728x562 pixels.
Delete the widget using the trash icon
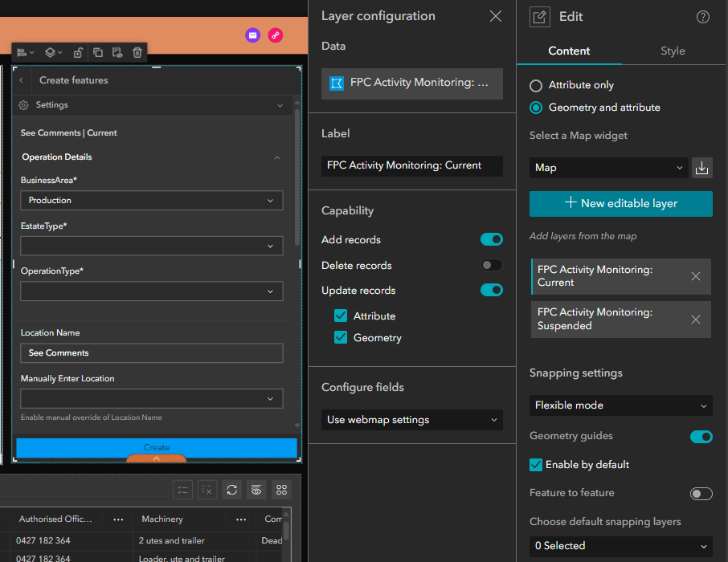pyautogui.click(x=137, y=52)
